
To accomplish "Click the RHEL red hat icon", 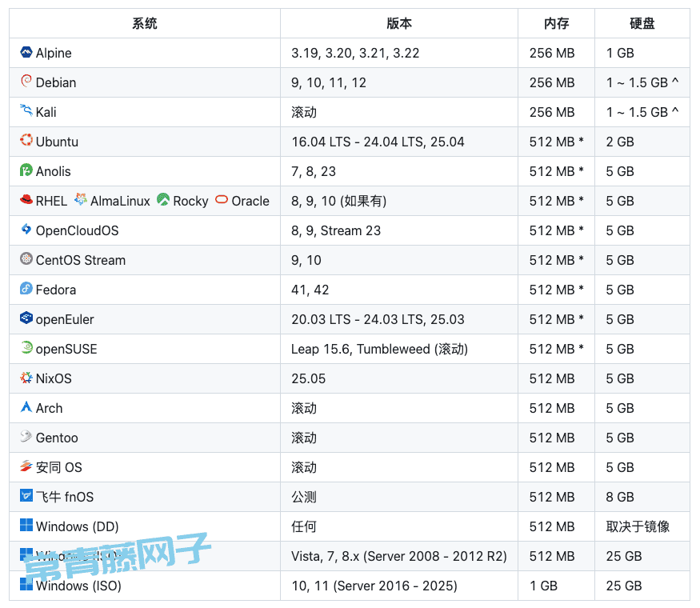I will pos(26,199).
